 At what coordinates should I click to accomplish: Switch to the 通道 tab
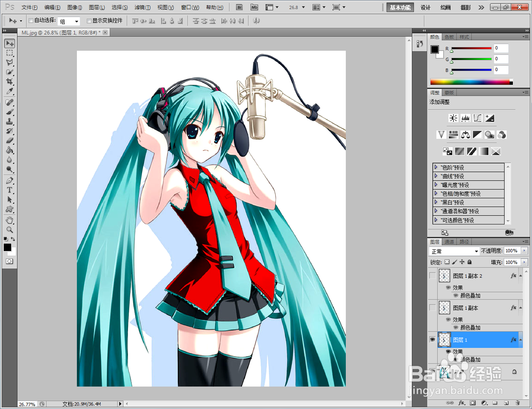point(449,241)
